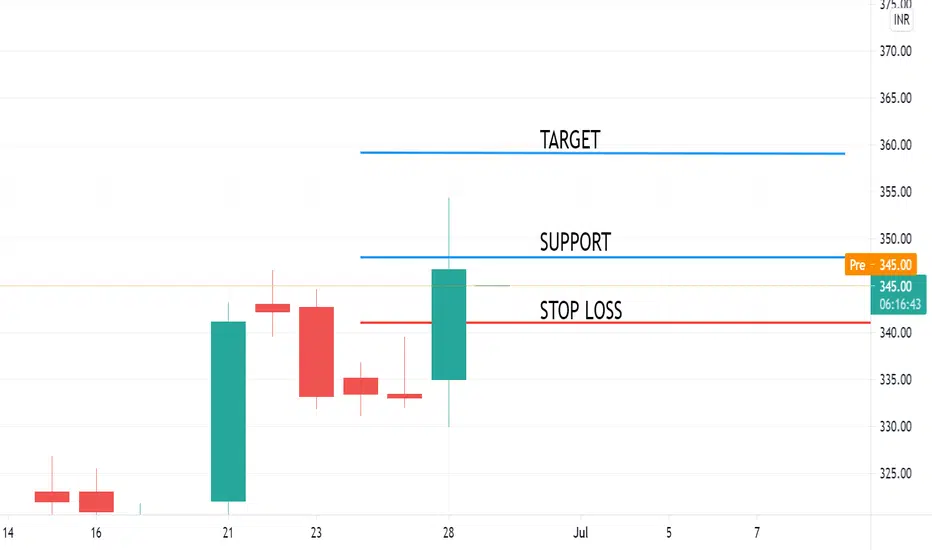The image size is (932, 550).
Task: Click the green 345.00 current price label
Action: [896, 286]
